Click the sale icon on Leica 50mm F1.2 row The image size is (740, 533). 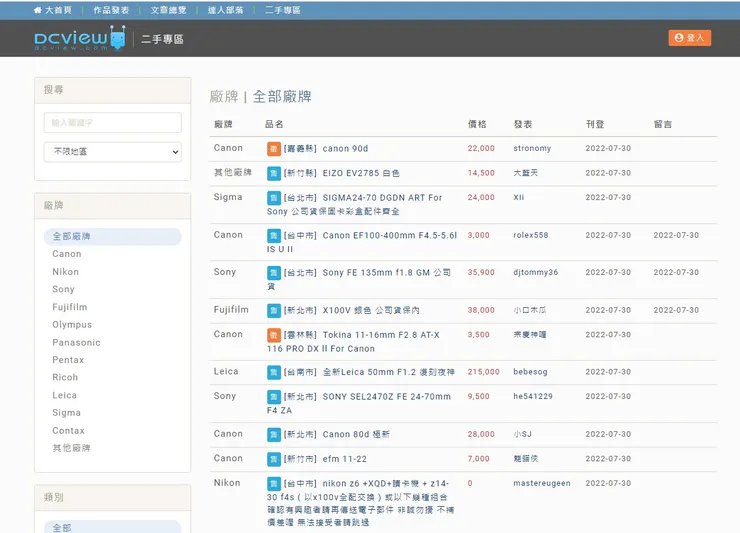274,372
